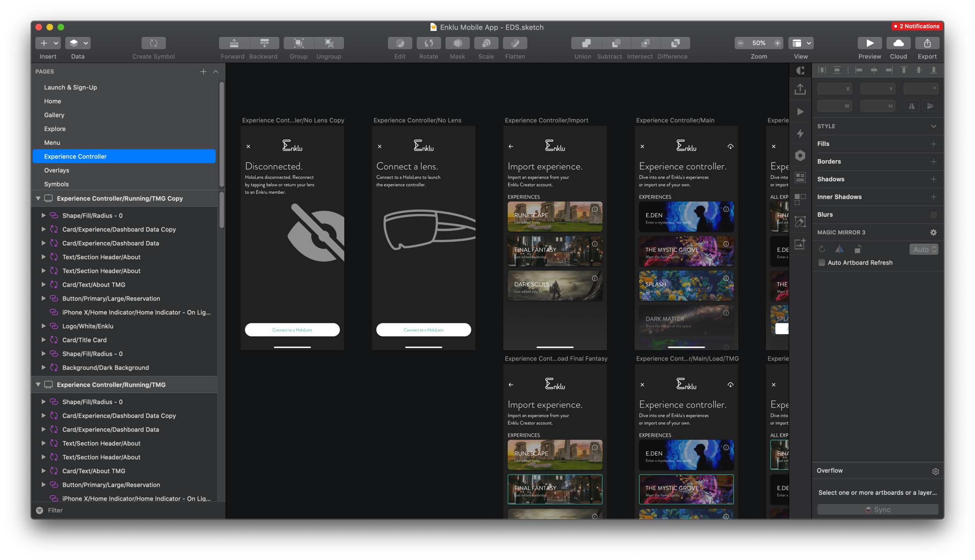The image size is (975, 560).
Task: Open Overflow settings gear
Action: (x=935, y=471)
